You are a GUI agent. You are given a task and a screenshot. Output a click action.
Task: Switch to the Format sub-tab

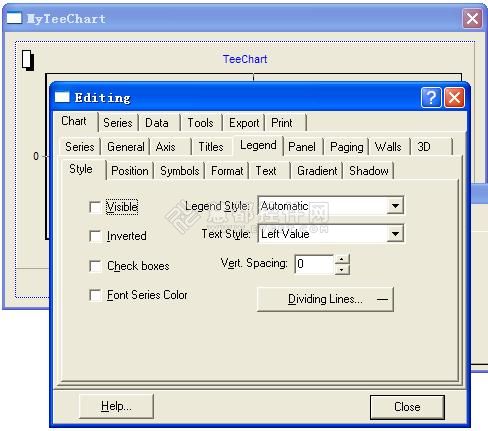[227, 171]
